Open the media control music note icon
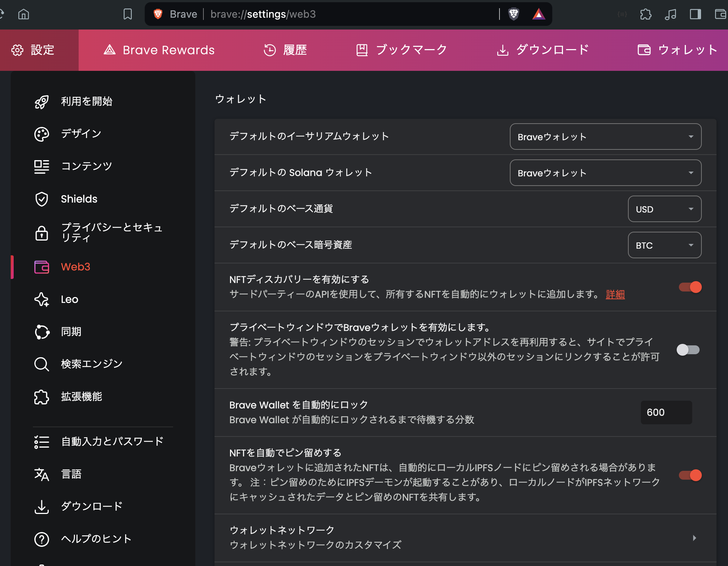This screenshot has height=566, width=728. click(670, 14)
